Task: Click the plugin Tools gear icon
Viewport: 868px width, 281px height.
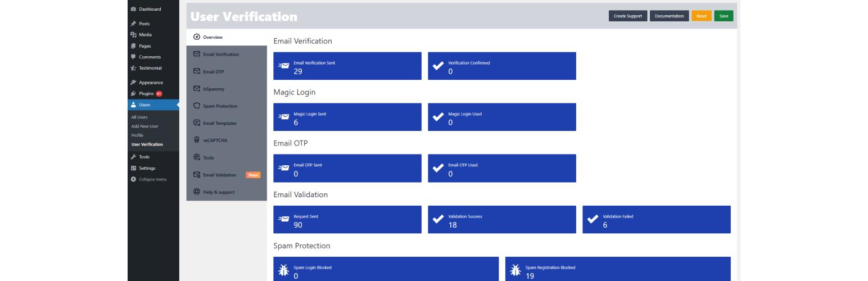Action: click(x=197, y=157)
